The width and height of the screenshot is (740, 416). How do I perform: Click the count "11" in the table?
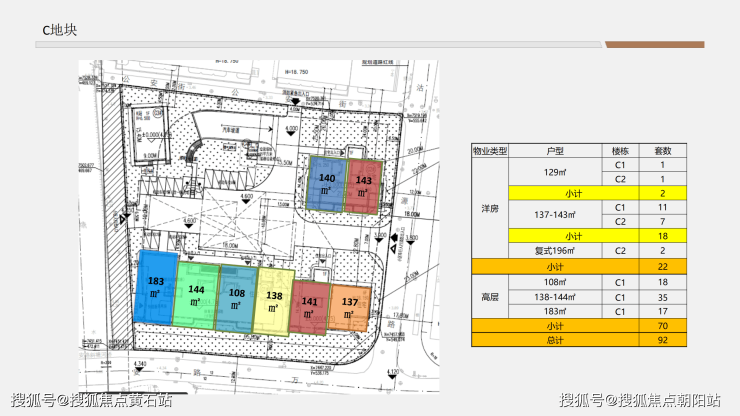(x=663, y=207)
